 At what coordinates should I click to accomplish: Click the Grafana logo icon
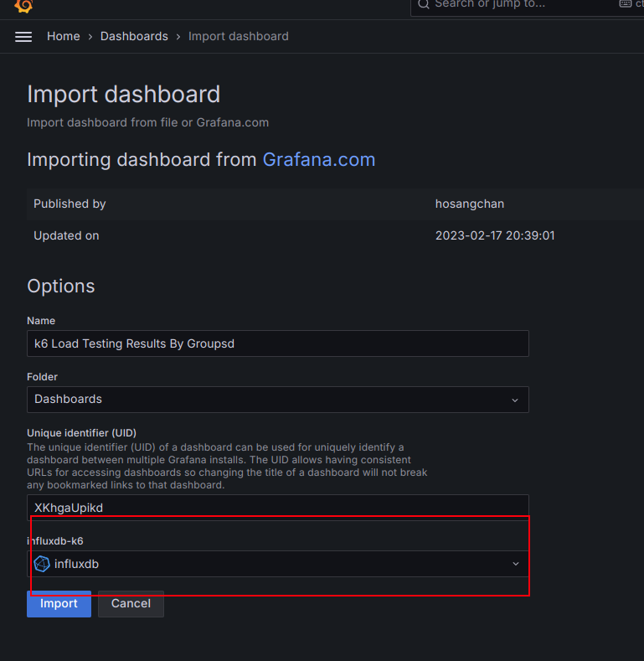point(23,6)
